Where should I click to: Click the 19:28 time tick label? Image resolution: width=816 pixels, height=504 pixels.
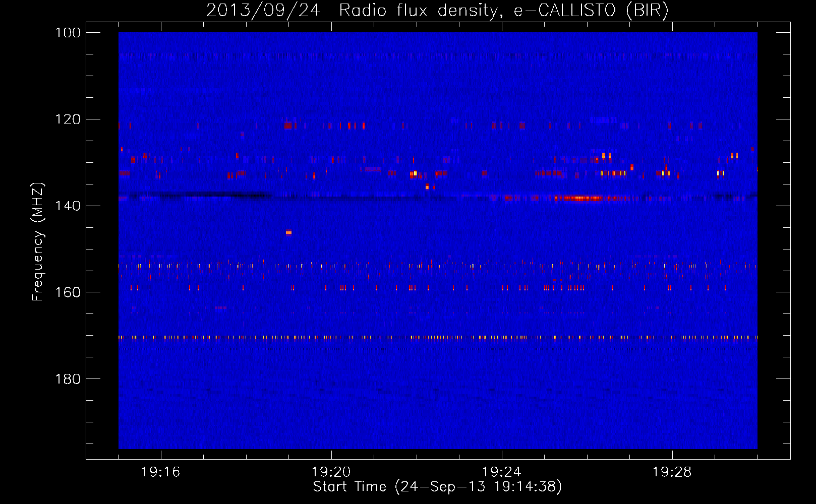tap(672, 472)
